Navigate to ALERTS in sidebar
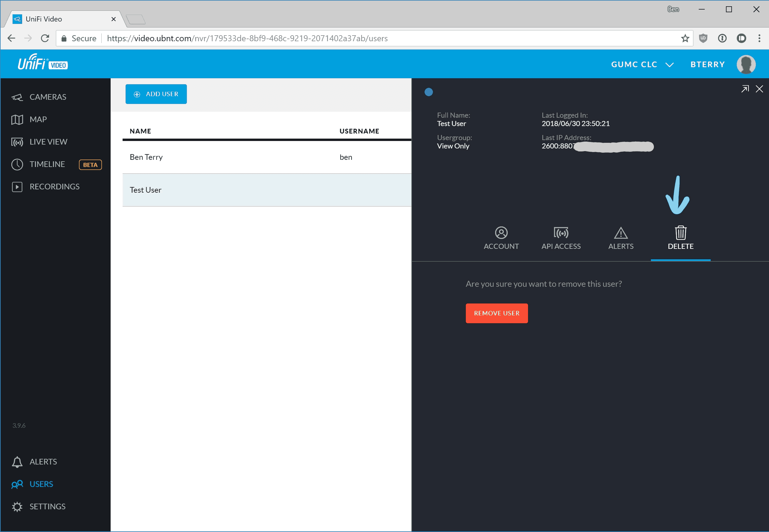 click(x=43, y=461)
